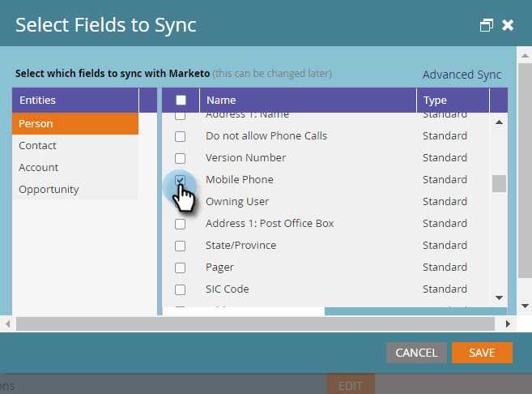Open the Account entity
Viewport: 532px width, 394px height.
pos(39,168)
